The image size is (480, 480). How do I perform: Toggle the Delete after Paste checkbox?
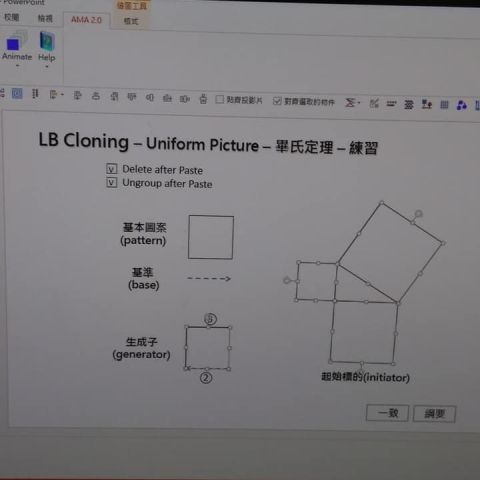(111, 169)
